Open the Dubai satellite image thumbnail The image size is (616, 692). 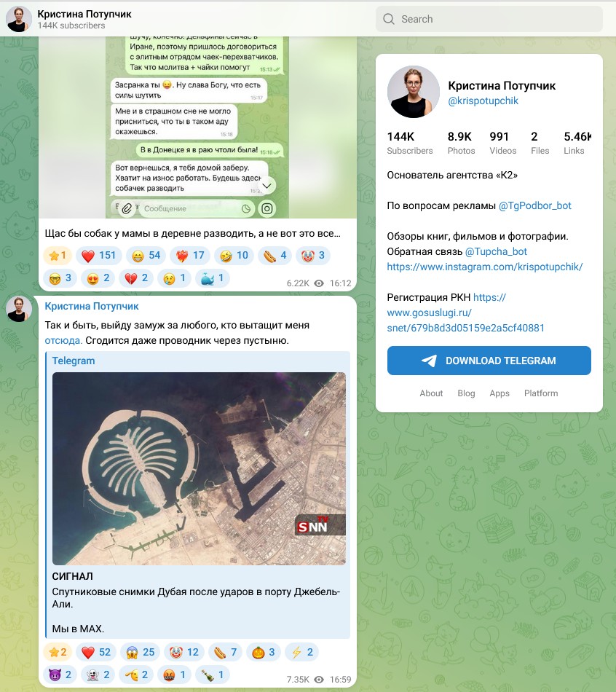tap(199, 468)
